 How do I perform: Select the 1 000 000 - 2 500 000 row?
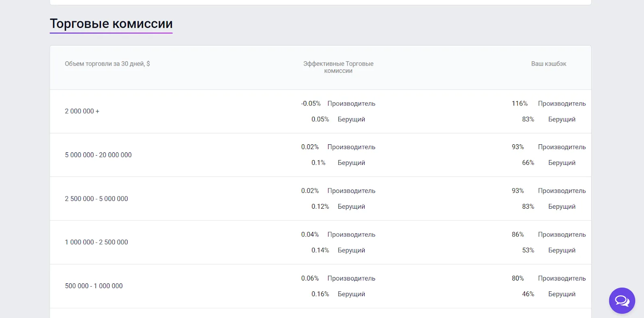tap(320, 242)
